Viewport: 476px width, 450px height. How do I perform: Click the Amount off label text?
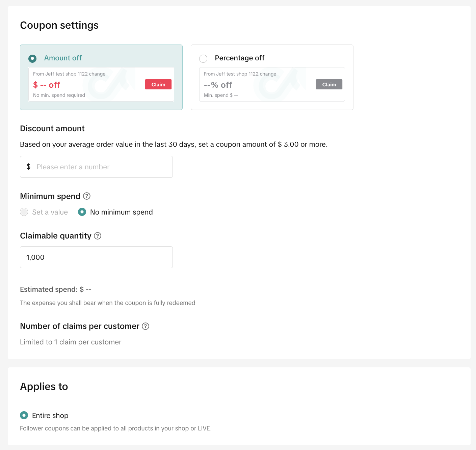point(63,58)
